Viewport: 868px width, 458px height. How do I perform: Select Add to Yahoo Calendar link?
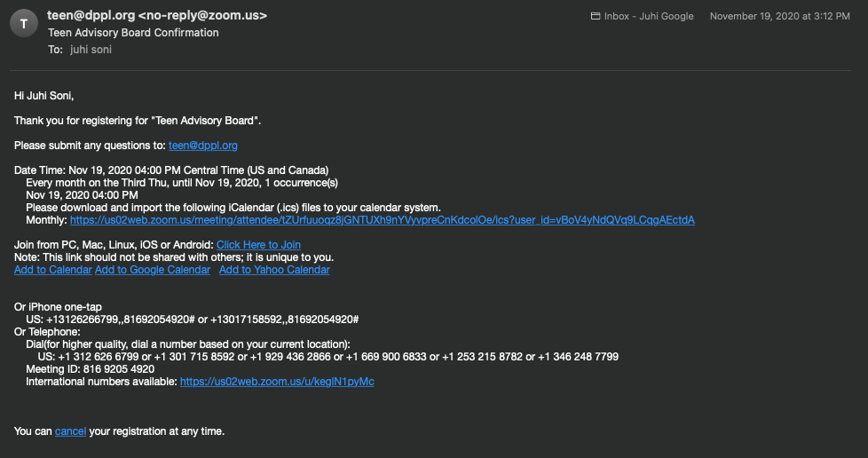(x=274, y=270)
